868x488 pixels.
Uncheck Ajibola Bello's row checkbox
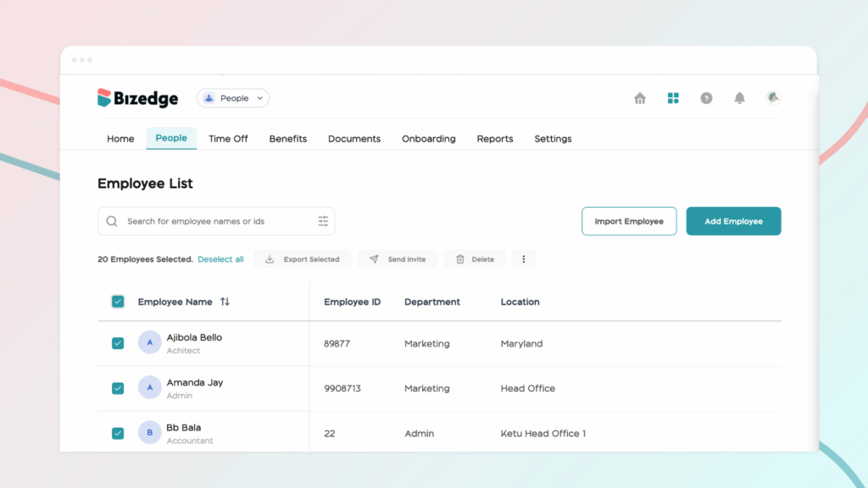click(x=118, y=343)
